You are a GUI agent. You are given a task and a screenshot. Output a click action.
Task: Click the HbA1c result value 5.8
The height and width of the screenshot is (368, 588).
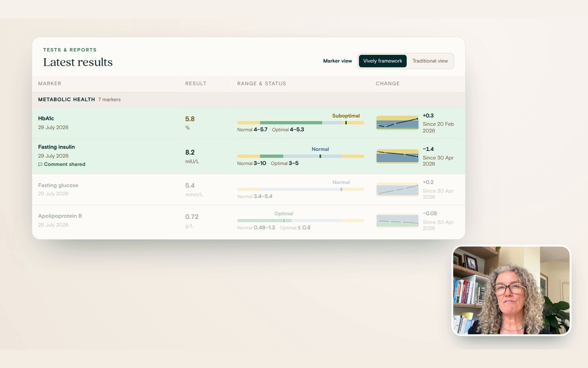[190, 119]
